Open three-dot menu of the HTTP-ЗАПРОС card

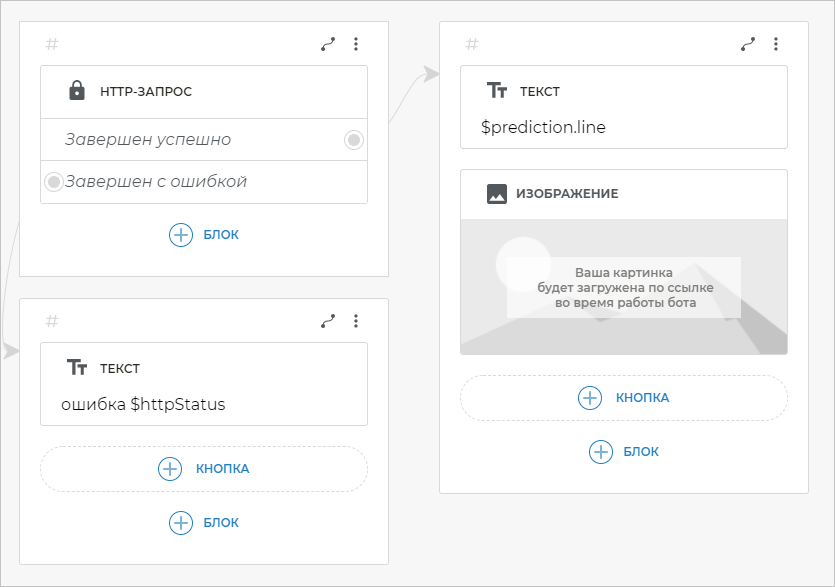click(356, 44)
